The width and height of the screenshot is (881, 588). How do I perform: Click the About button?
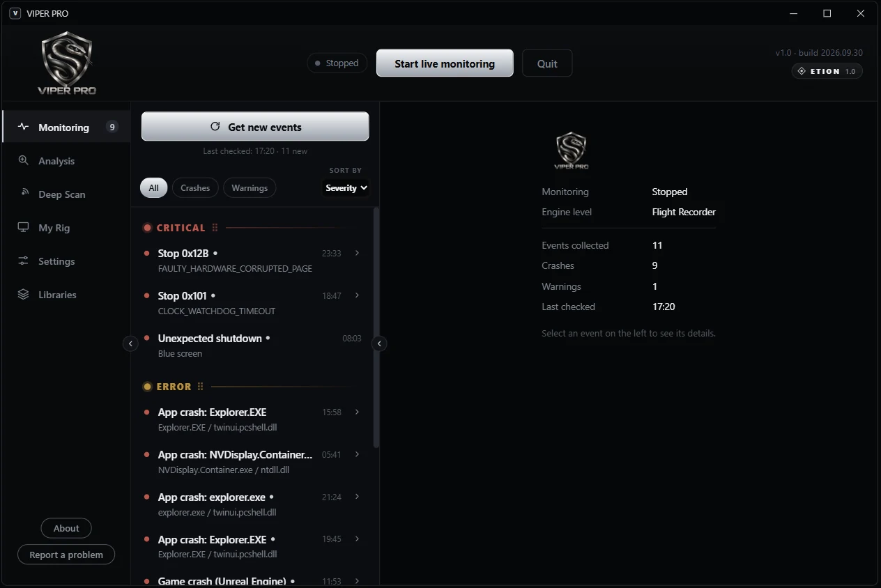click(x=66, y=528)
